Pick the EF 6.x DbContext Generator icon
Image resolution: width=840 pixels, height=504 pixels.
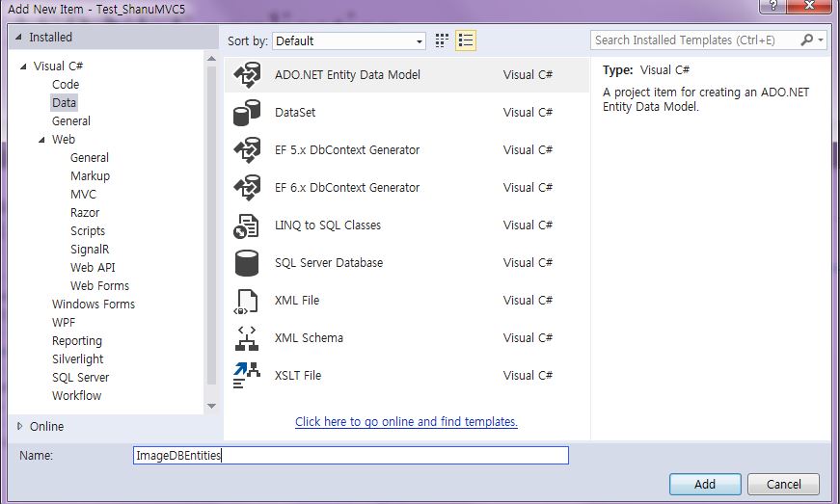[248, 188]
